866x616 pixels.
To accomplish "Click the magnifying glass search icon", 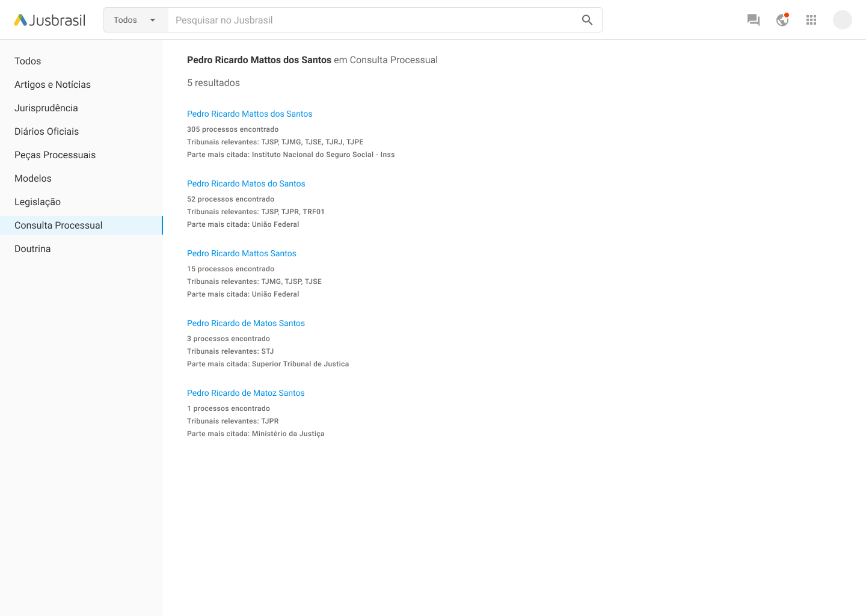I will tap(587, 20).
